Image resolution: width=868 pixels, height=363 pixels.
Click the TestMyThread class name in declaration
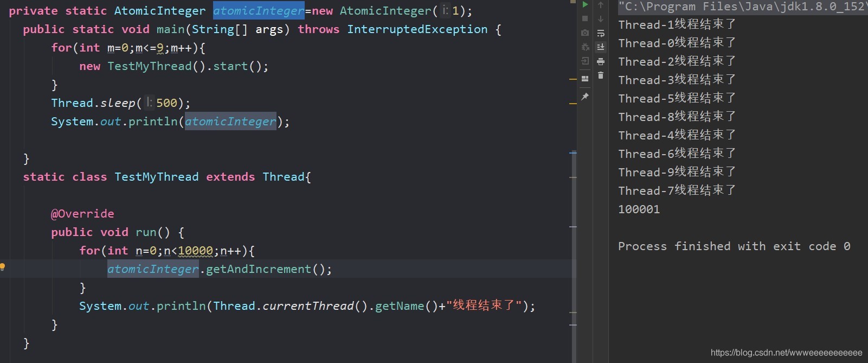[x=156, y=177]
